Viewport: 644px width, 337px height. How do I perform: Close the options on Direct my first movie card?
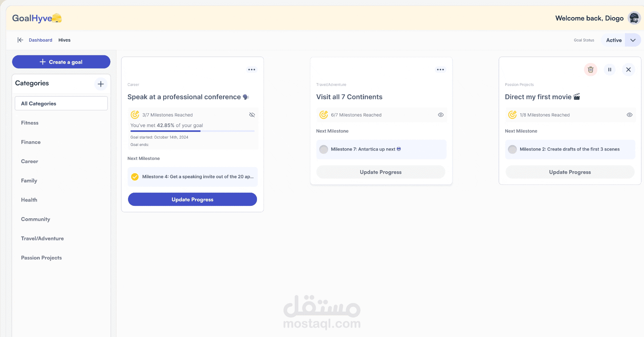(628, 70)
